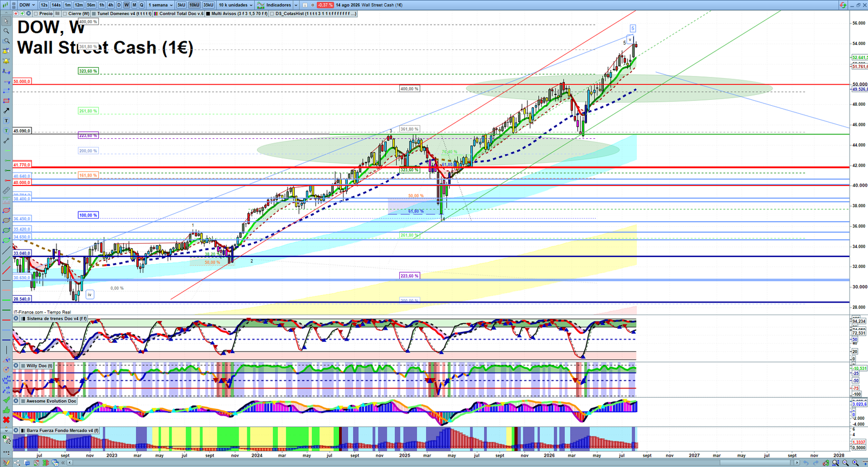This screenshot has width=868, height=467.
Task: Toggle the Cierre (W) checkbox
Action: [x=65, y=14]
